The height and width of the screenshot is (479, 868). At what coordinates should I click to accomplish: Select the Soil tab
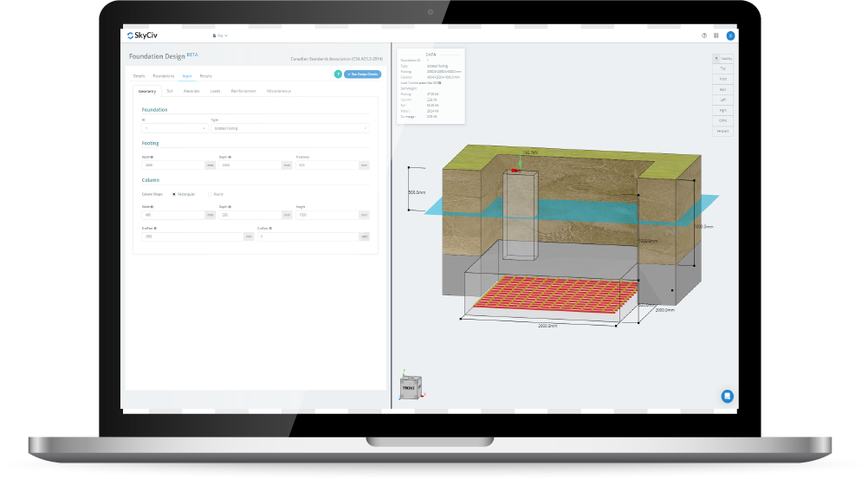point(168,91)
